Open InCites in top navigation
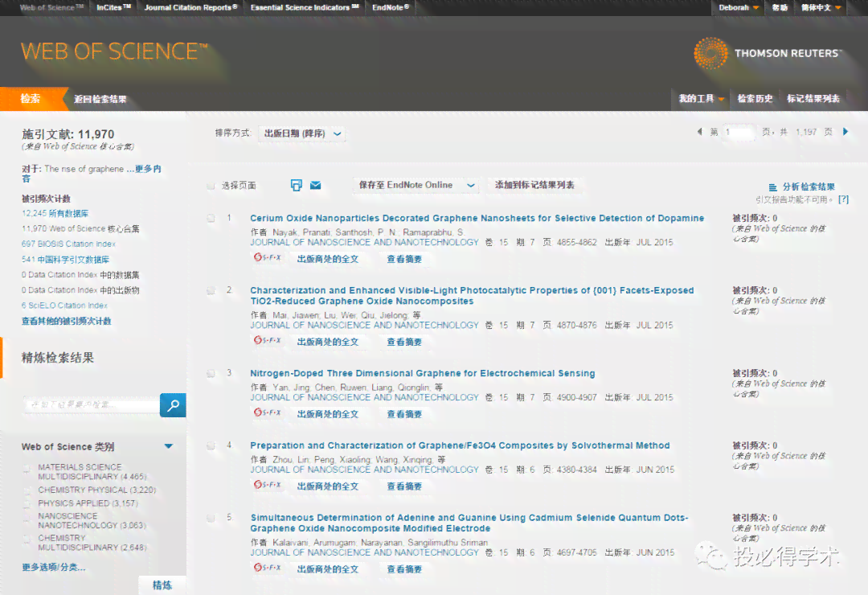This screenshot has width=868, height=595. [113, 8]
